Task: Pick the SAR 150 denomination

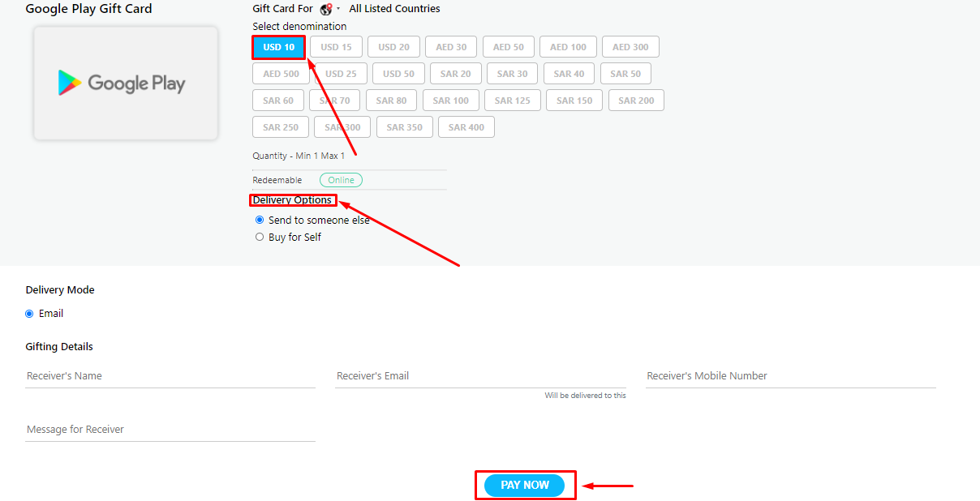Action: 574,101
